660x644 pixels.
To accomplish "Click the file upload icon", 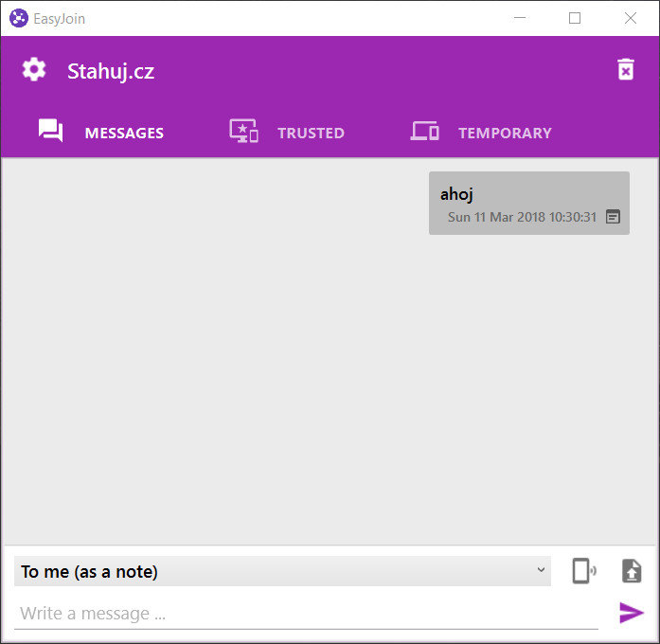I will 632,571.
